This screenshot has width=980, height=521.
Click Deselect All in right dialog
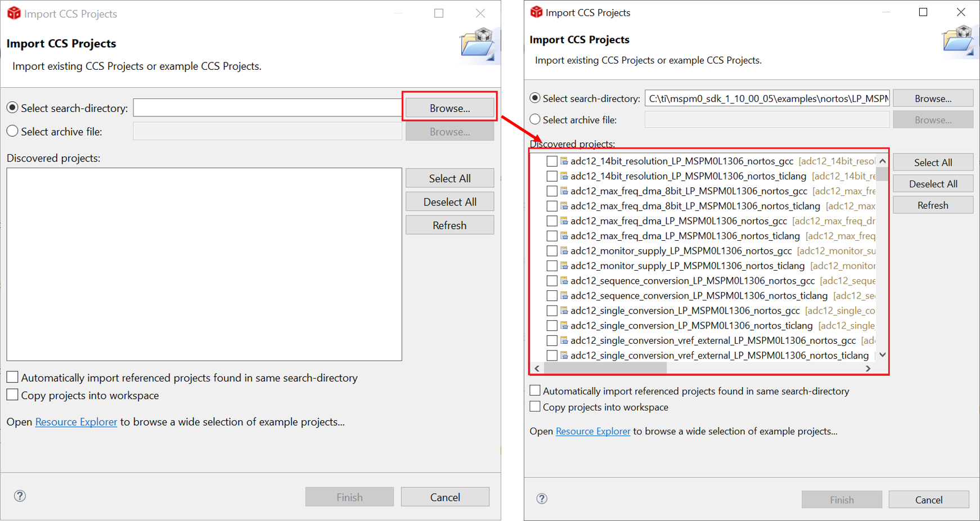tap(933, 184)
